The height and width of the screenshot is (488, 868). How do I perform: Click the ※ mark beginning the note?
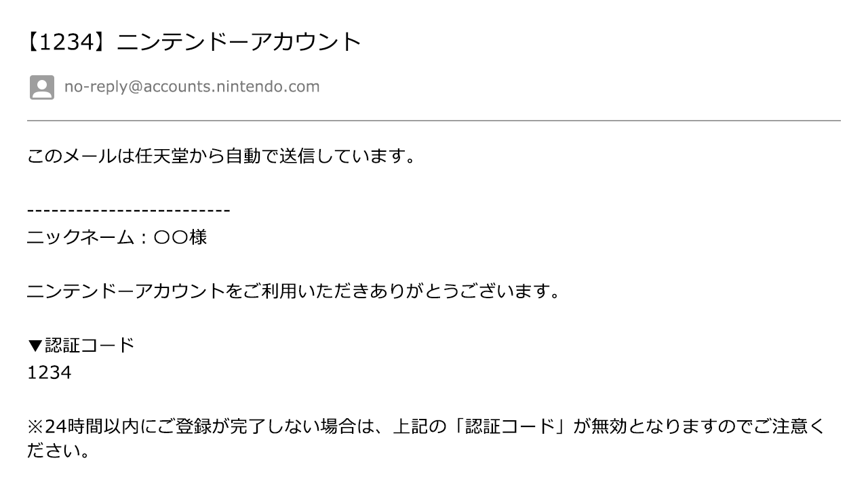(35, 427)
